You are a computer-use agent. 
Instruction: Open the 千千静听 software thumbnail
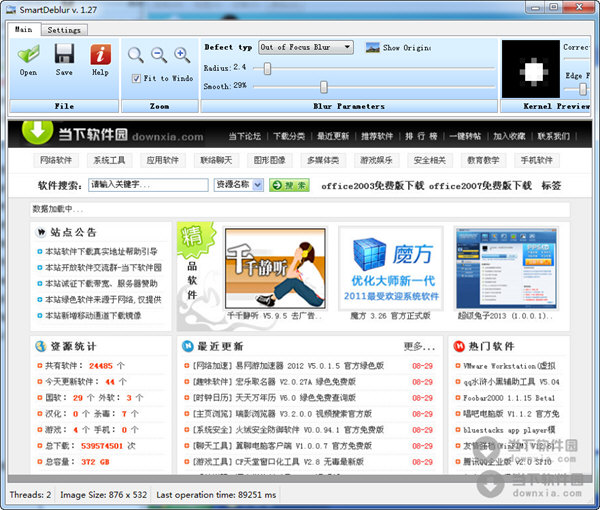click(260, 266)
